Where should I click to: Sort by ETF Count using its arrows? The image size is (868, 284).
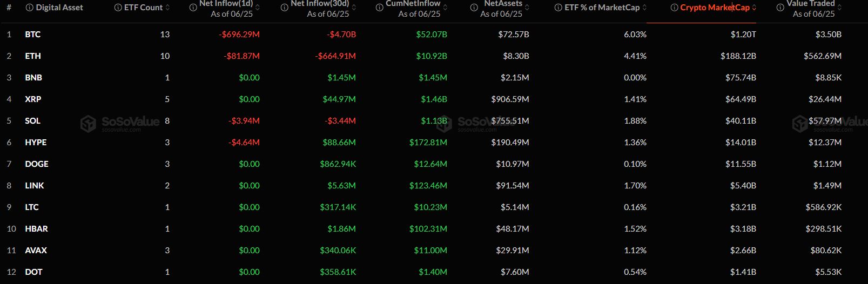click(167, 8)
